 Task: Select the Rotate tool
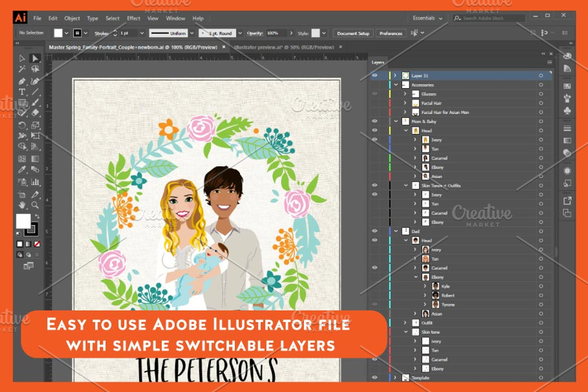click(x=22, y=125)
